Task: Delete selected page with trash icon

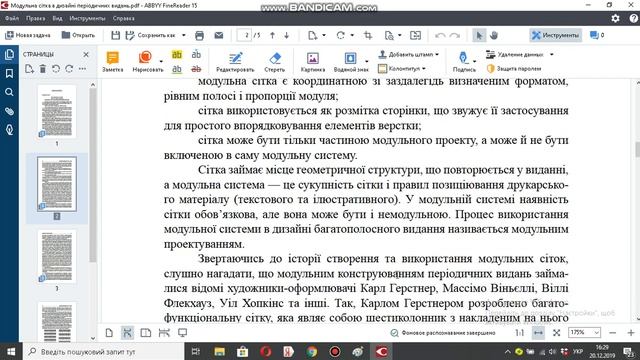Action: pos(42,69)
